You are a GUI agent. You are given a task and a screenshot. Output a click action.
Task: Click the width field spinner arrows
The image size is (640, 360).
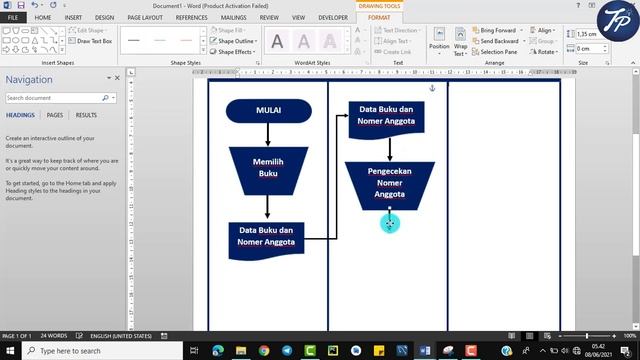pyautogui.click(x=605, y=49)
